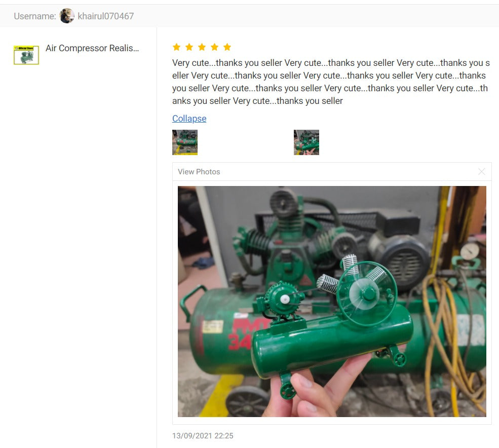Click the review timestamp 13/09/2021 22:25
The height and width of the screenshot is (448, 499).
(203, 435)
